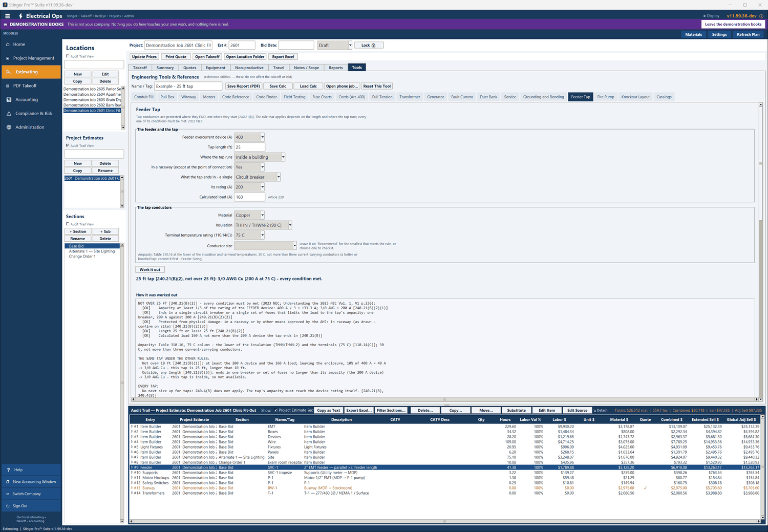This screenshot has height=532, width=768.
Task: Click the lightning bolt Electrical Ops logo
Action: click(x=20, y=16)
